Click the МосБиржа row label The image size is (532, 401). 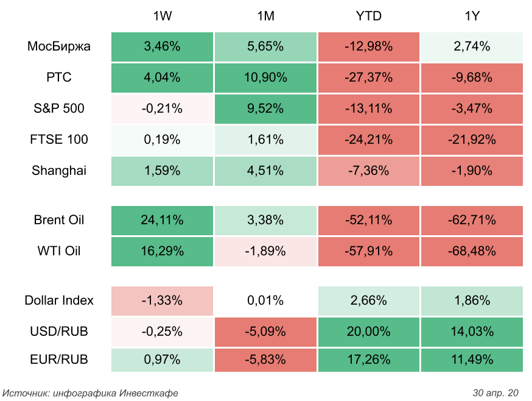[x=59, y=46]
